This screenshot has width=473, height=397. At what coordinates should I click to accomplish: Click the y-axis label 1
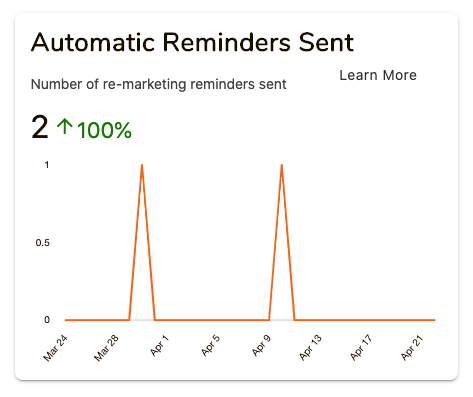47,165
